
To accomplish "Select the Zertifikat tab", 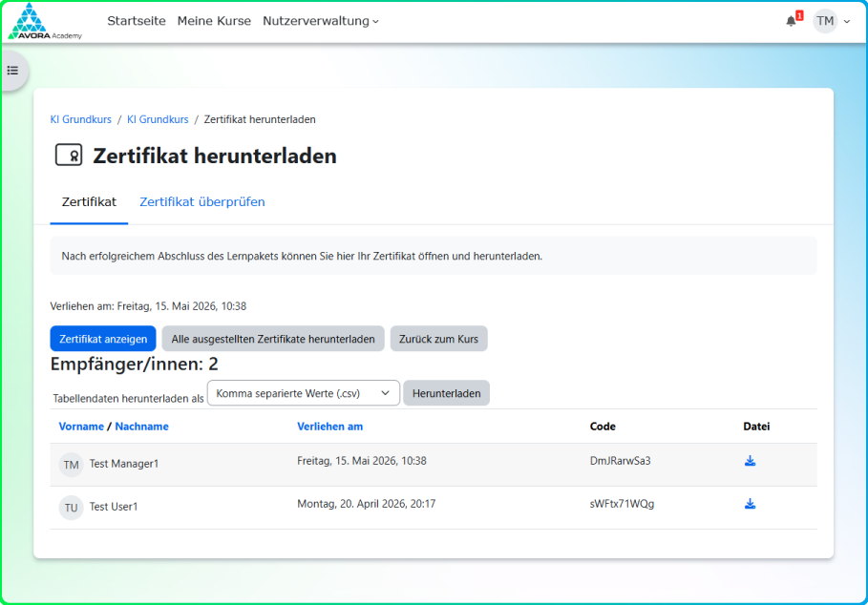I will (89, 202).
